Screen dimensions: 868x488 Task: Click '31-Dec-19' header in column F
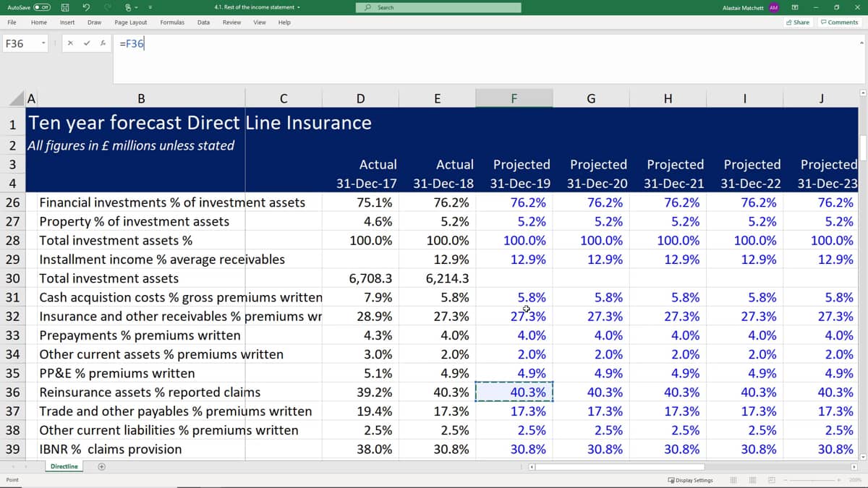[x=520, y=183]
